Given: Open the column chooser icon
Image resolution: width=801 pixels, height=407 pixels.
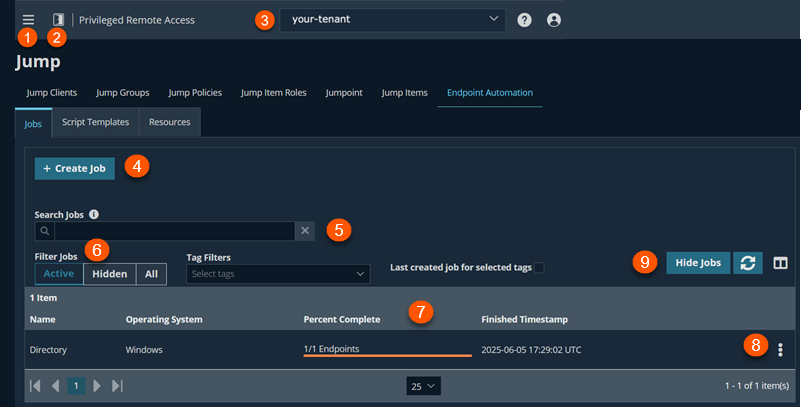Looking at the screenshot, I should (x=780, y=263).
